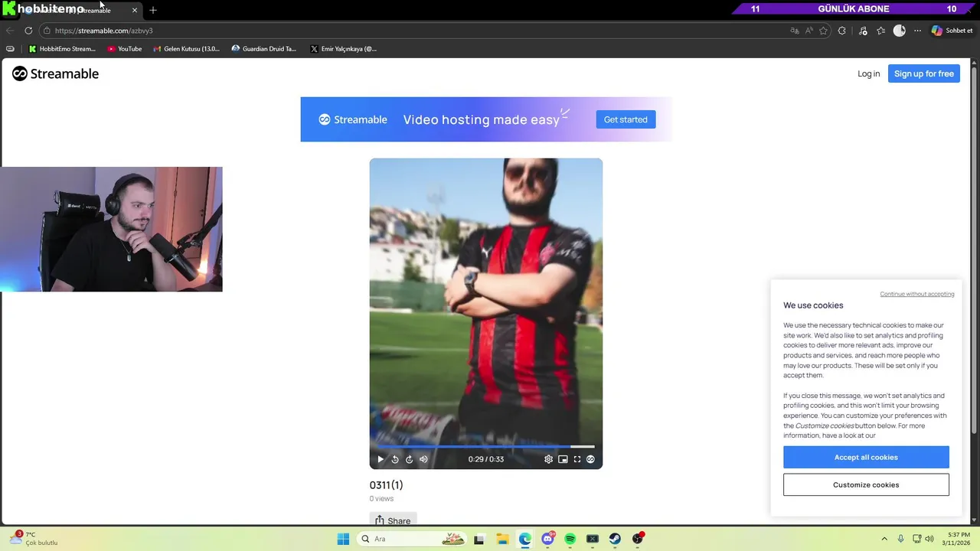
Task: Open the read aloud icon
Action: pos(809,31)
